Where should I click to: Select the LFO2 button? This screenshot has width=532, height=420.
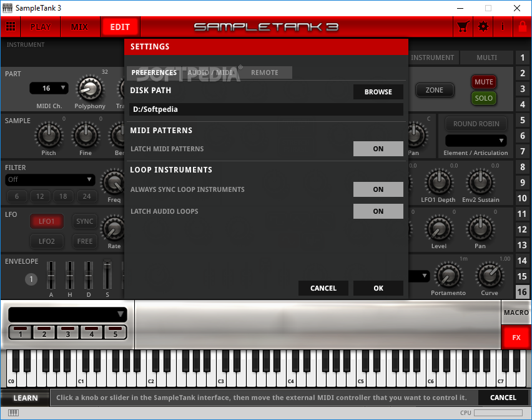[x=46, y=241]
